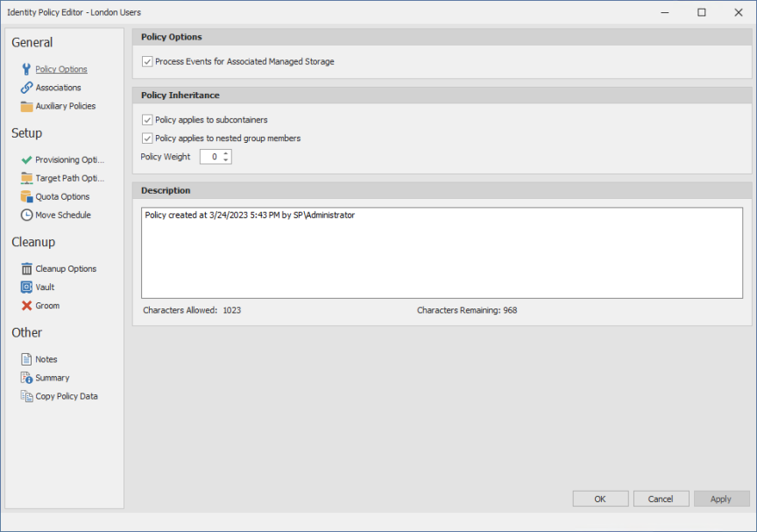Select Quota Options entry
The height and width of the screenshot is (532, 757).
click(x=62, y=196)
